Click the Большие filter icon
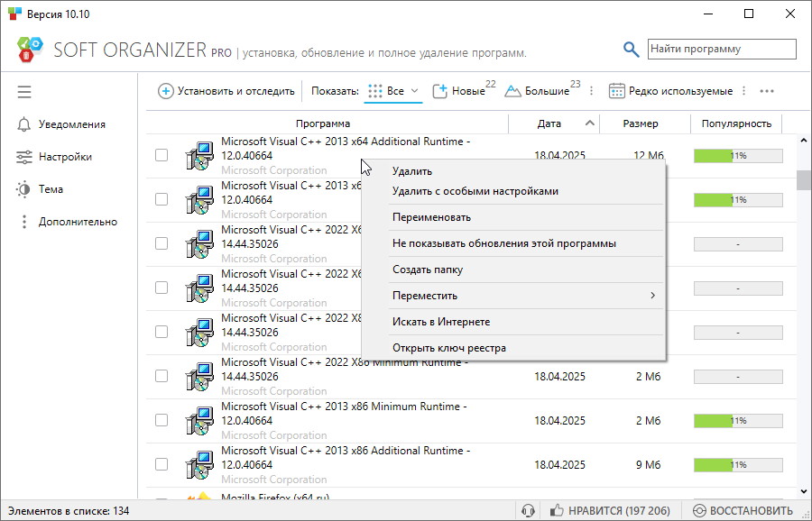812x521 pixels. [512, 92]
